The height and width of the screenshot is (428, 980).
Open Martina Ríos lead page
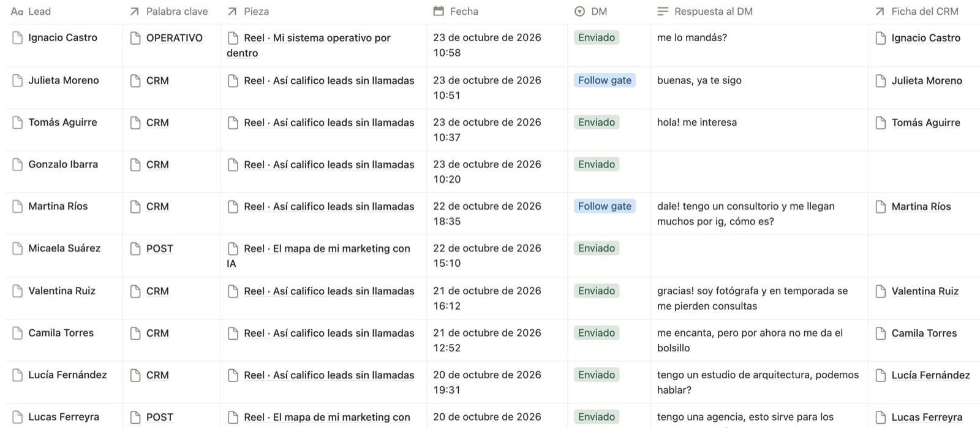coord(58,206)
